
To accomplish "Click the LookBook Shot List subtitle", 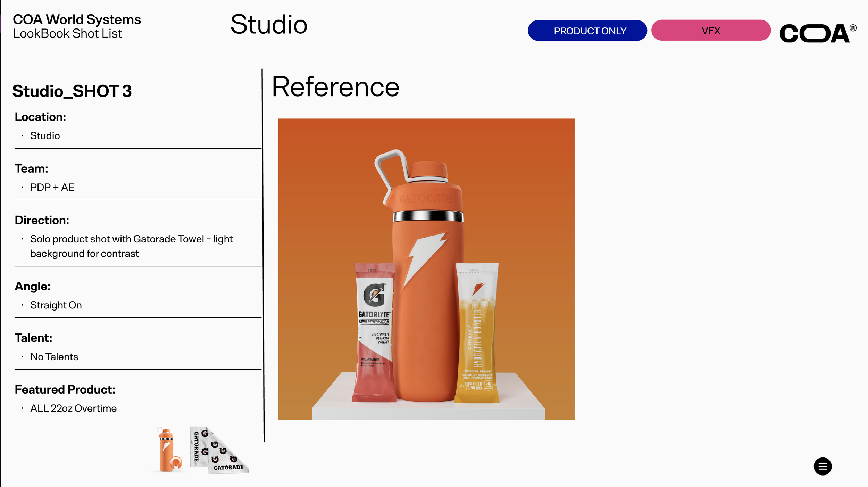I will coord(67,34).
